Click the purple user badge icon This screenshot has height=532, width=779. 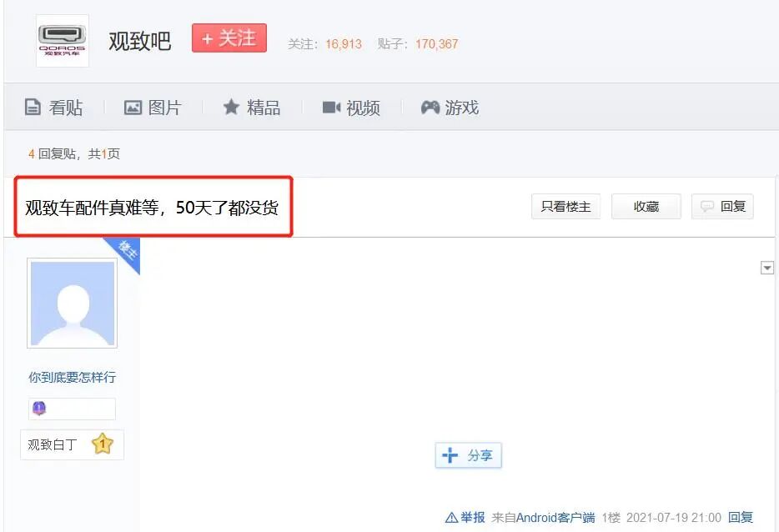tap(39, 409)
